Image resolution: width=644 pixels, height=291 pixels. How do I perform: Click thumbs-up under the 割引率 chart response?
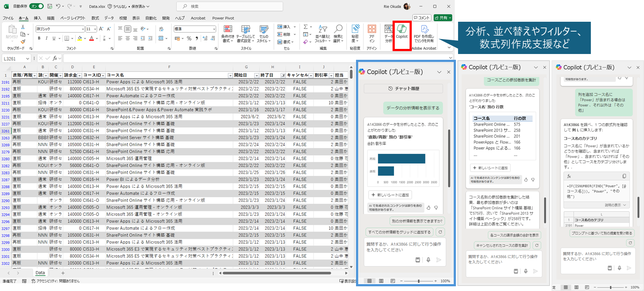pos(428,208)
